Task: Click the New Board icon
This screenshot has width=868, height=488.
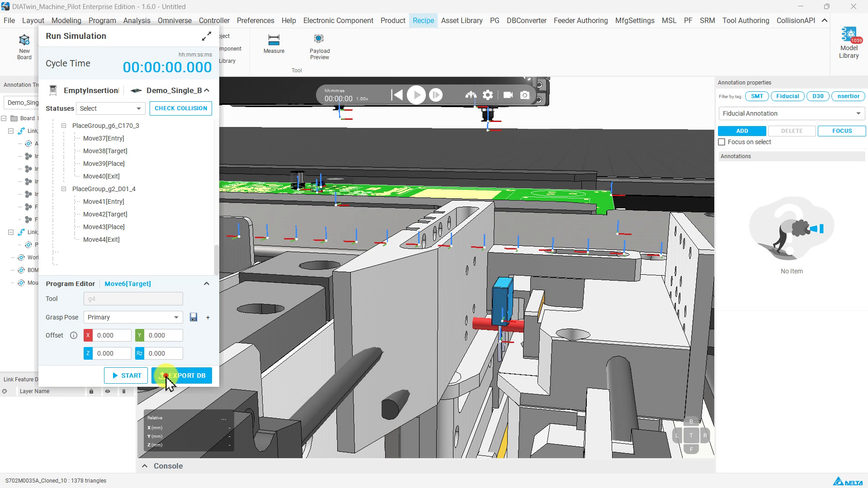Action: pyautogui.click(x=24, y=47)
